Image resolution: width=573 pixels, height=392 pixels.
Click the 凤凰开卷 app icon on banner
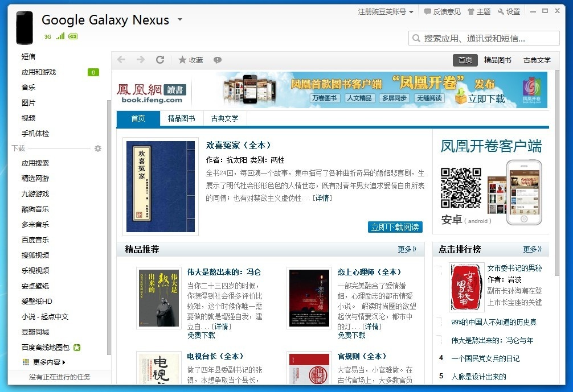tap(531, 89)
